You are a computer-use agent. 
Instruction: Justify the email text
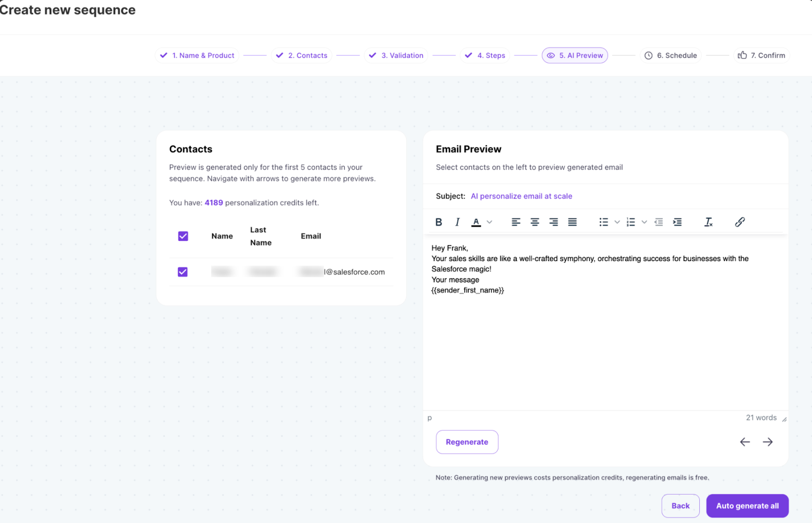click(572, 222)
